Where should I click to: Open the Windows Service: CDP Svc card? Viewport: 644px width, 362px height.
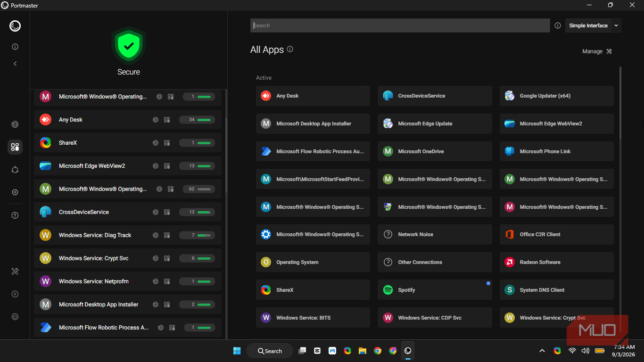coord(435,318)
